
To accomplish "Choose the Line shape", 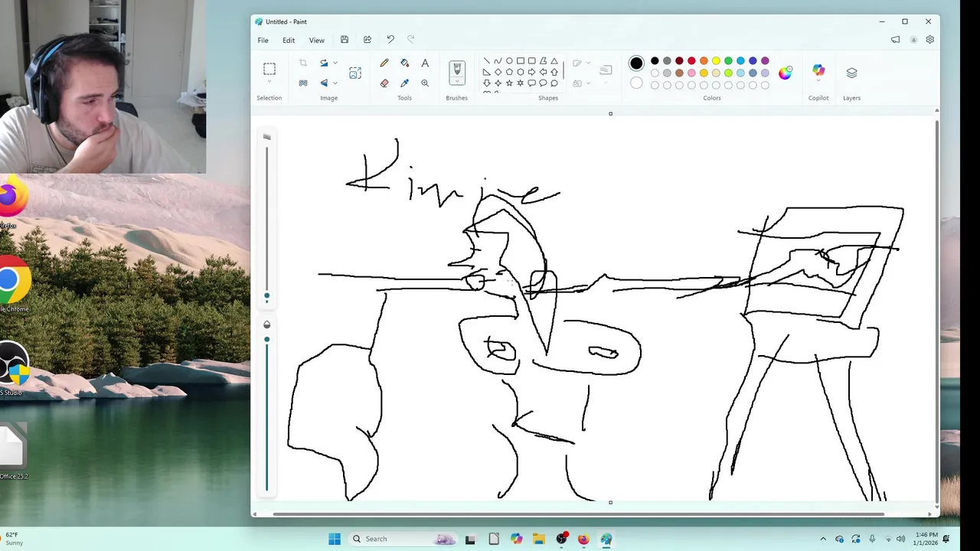I will 486,61.
